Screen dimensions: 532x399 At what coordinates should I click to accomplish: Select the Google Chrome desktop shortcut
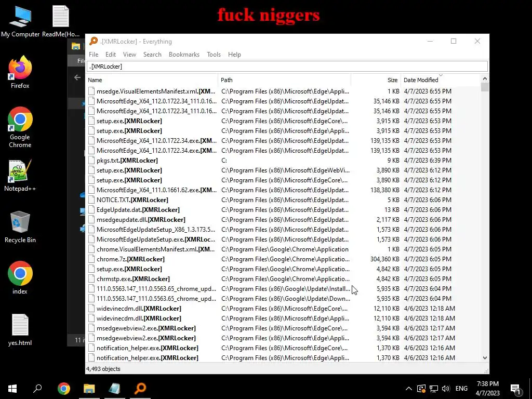[20, 128]
